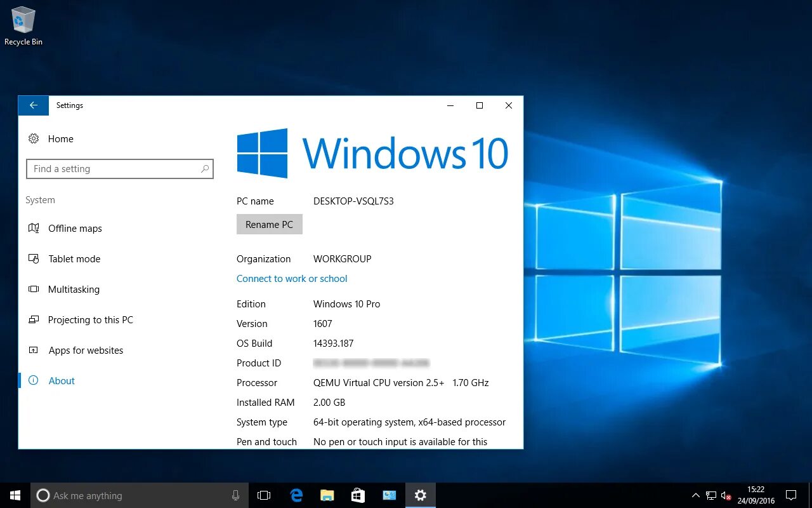Go back with the Settings back arrow

pos(34,105)
